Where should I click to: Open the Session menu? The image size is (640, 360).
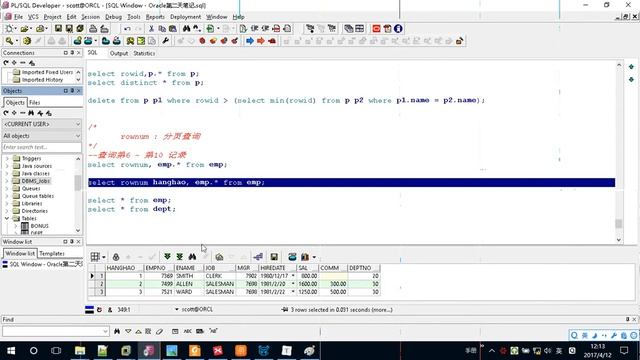coord(90,17)
